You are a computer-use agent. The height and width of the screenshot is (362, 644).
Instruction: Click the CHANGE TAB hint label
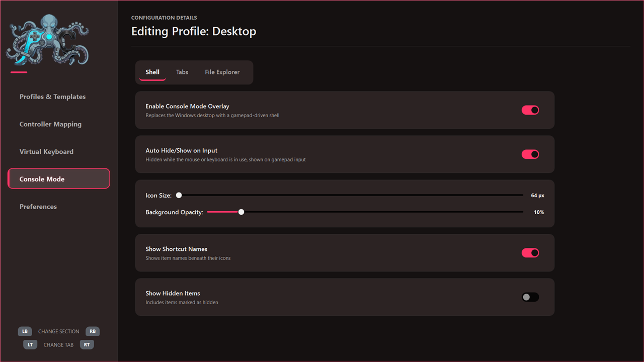(59, 345)
